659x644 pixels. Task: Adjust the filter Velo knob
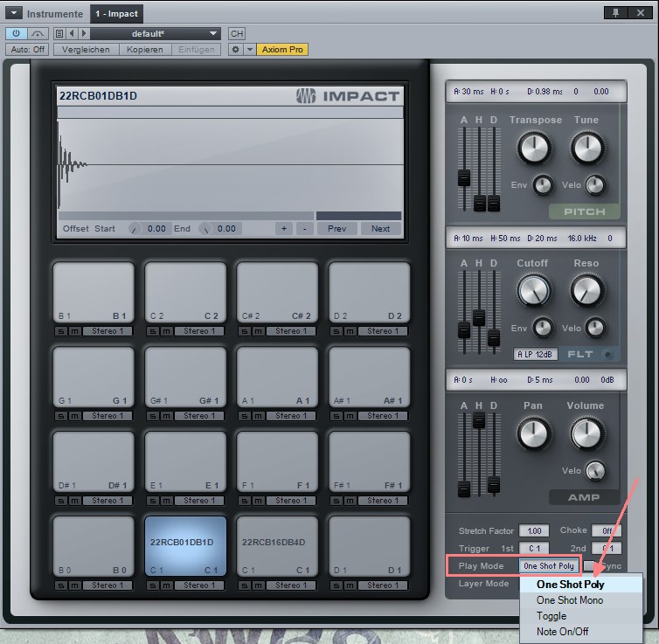[595, 328]
